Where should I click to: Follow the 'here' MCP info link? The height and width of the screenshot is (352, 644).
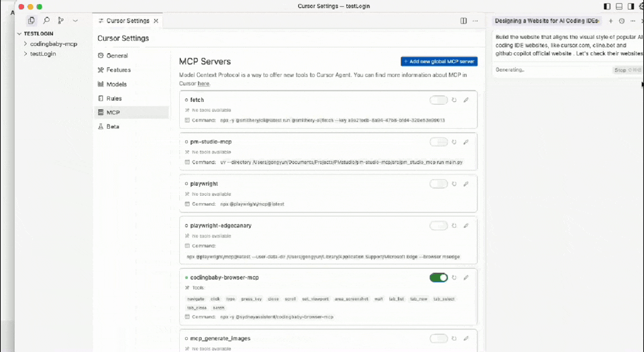[203, 83]
